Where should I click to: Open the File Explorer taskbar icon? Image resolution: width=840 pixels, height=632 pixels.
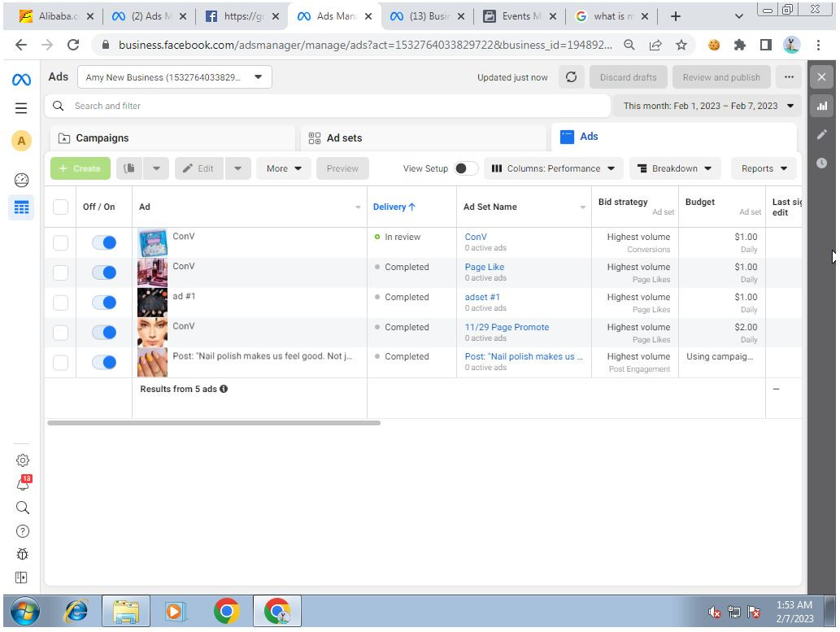(126, 611)
